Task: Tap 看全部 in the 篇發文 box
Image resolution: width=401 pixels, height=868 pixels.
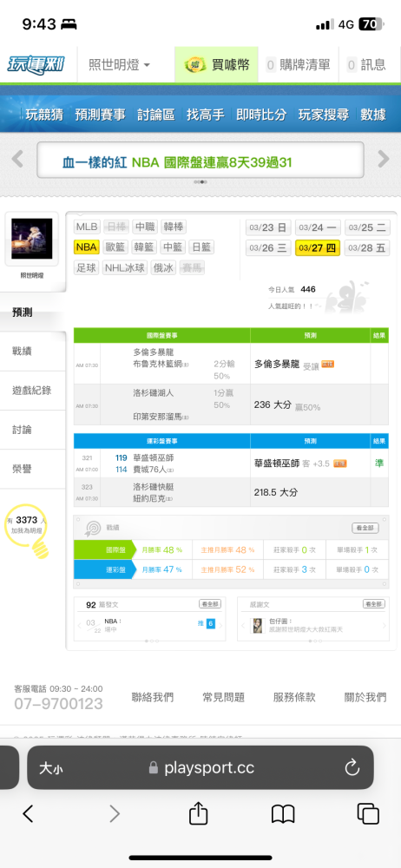Action: 210,604
